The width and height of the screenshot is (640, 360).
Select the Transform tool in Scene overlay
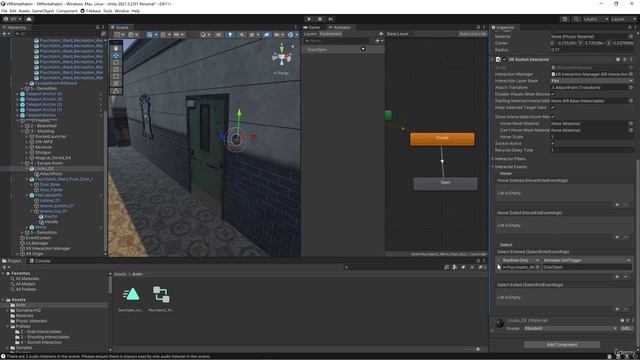116,83
